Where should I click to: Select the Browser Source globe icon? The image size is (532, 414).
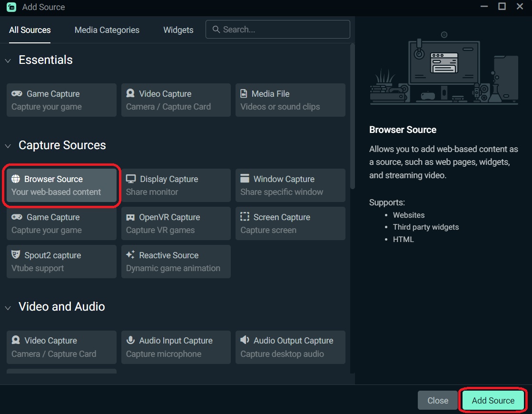pyautogui.click(x=16, y=179)
